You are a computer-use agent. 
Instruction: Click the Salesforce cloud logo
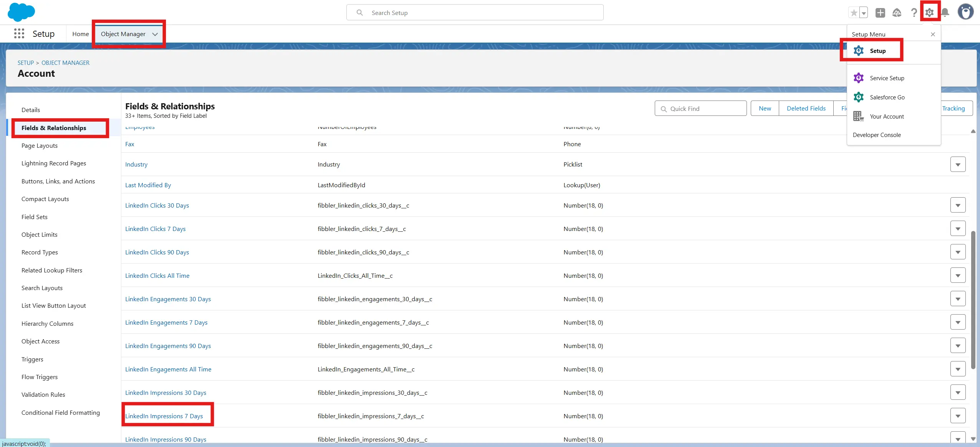click(x=21, y=12)
